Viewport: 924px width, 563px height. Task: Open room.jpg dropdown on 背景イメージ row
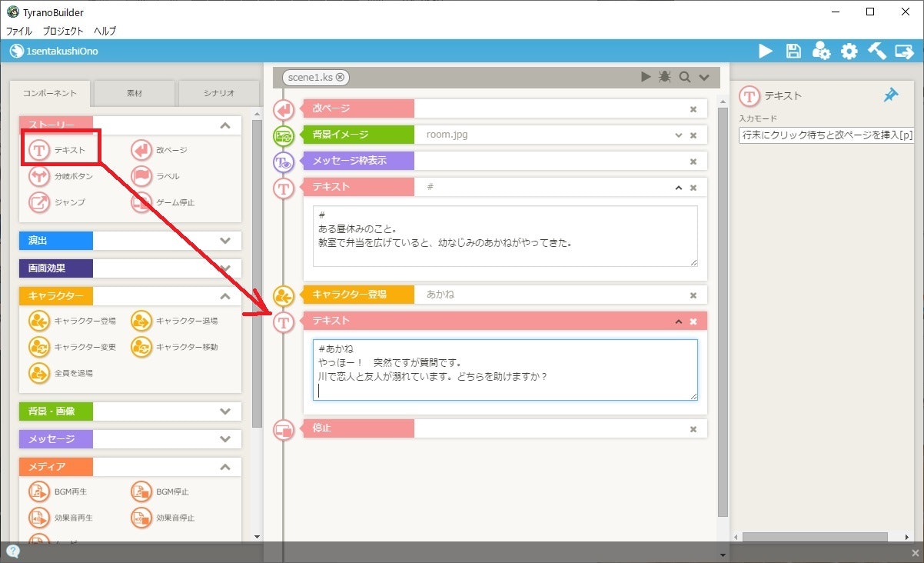tap(678, 135)
